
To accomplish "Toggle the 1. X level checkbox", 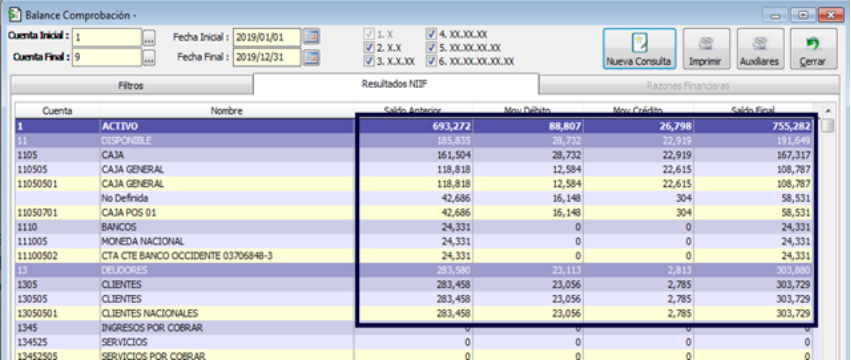I will [x=369, y=34].
